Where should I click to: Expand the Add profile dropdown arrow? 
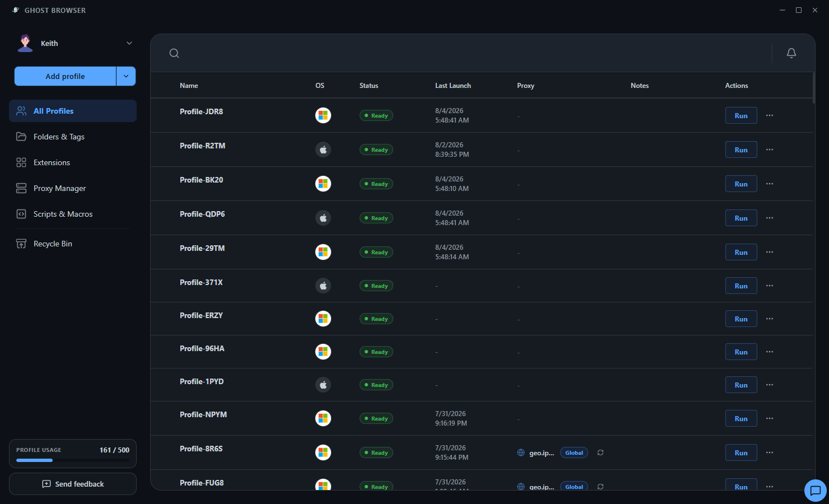pos(126,76)
